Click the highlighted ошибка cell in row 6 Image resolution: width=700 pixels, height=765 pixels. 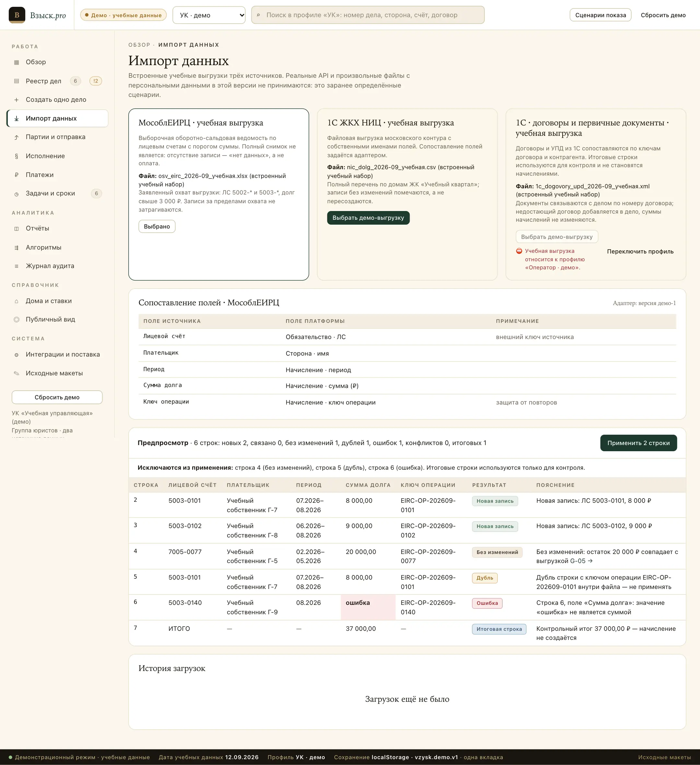point(368,607)
